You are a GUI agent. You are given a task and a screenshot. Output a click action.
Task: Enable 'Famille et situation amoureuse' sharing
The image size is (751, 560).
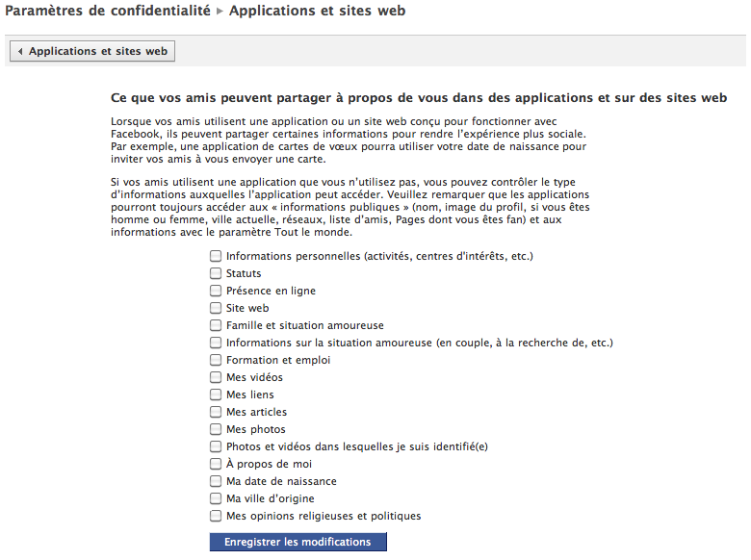click(x=216, y=325)
